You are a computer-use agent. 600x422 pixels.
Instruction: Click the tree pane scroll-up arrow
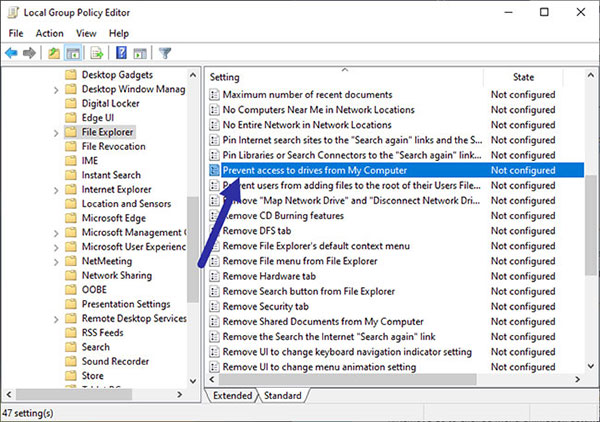coord(193,75)
